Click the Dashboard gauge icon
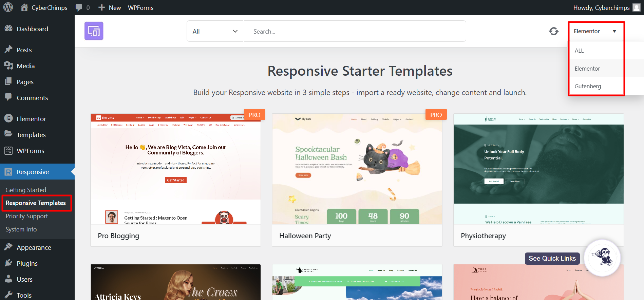 8,29
